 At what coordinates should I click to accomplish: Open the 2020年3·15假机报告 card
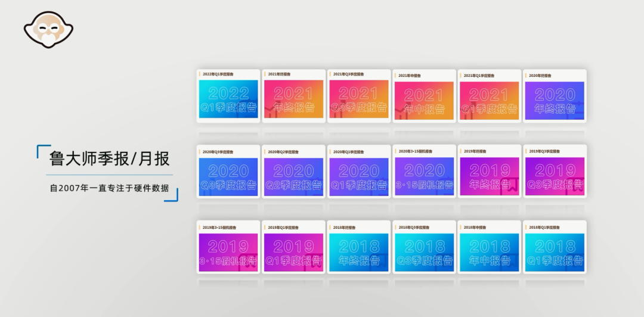pyautogui.click(x=425, y=172)
